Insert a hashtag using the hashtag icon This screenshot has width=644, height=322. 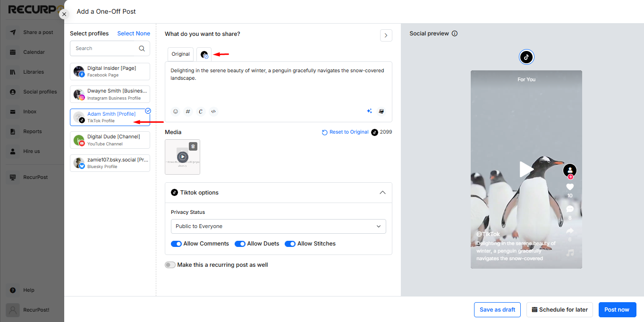tap(188, 111)
